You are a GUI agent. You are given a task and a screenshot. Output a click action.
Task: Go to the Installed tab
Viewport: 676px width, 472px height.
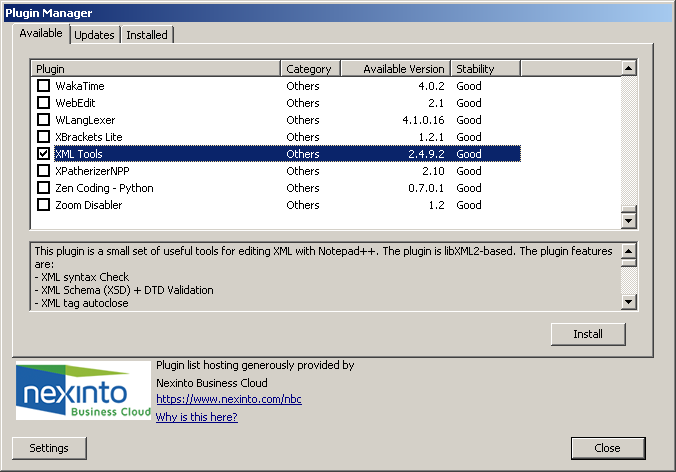pyautogui.click(x=147, y=35)
